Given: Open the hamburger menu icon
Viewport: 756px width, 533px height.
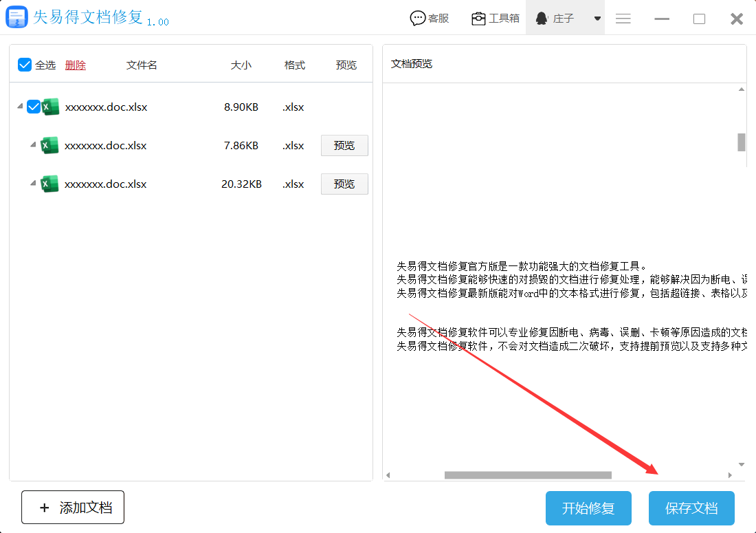Looking at the screenshot, I should 623,19.
